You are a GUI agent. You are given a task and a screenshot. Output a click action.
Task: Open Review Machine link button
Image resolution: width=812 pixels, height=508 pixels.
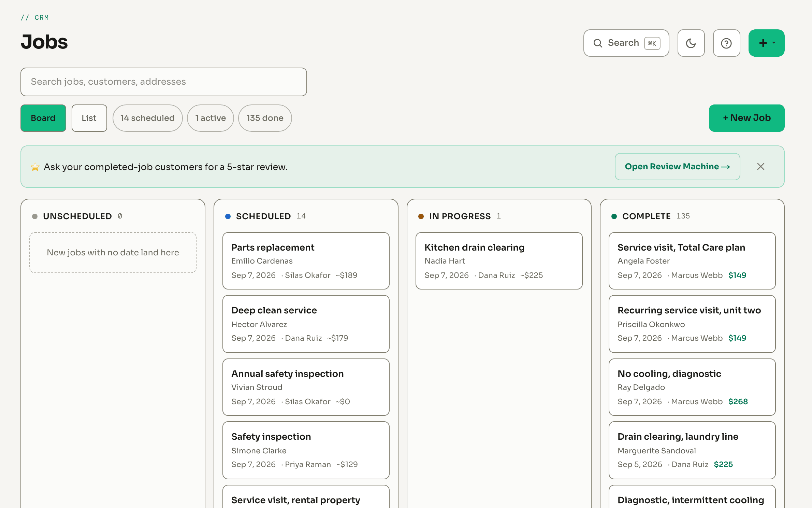(x=677, y=167)
